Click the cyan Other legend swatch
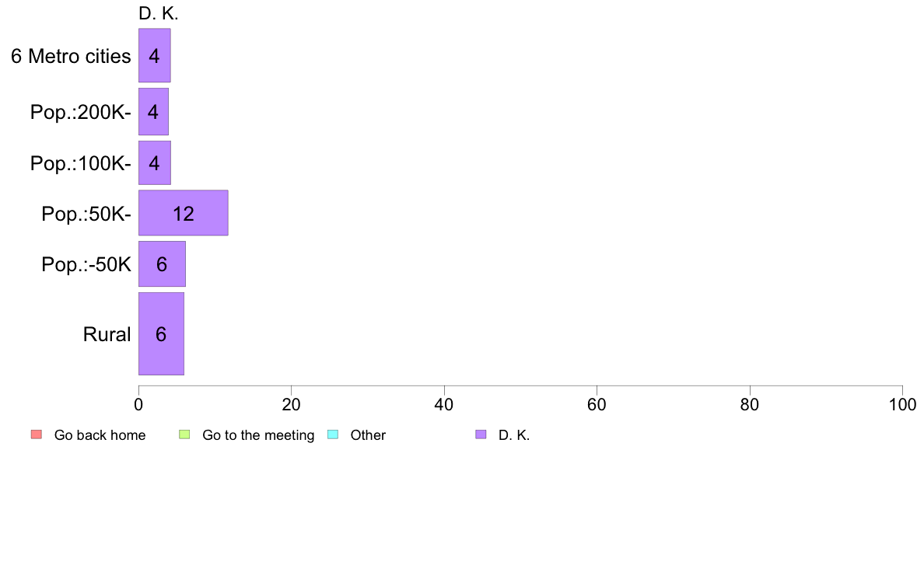This screenshot has width=924, height=572. 333,434
